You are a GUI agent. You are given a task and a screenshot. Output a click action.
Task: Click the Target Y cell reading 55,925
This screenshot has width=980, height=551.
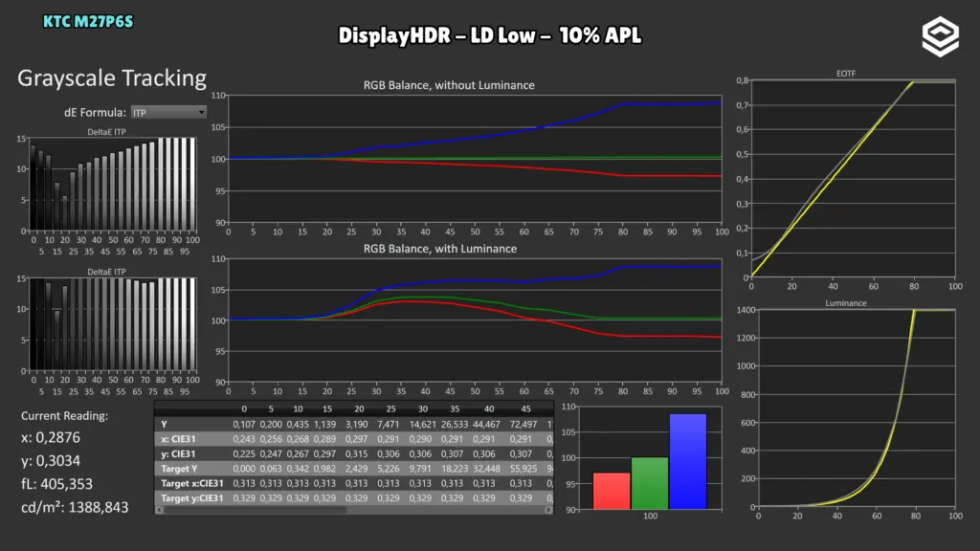[523, 469]
